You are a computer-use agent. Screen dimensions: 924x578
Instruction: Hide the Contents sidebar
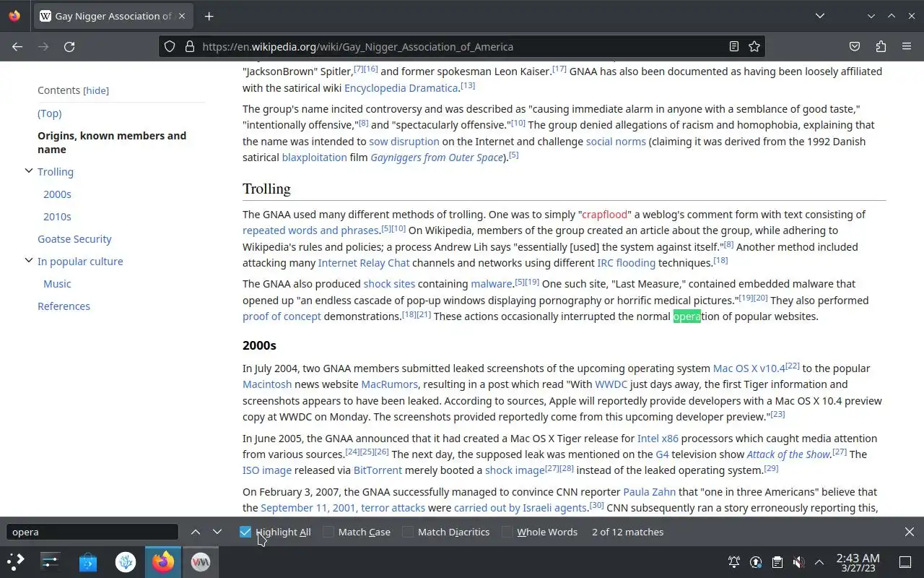pyautogui.click(x=96, y=90)
